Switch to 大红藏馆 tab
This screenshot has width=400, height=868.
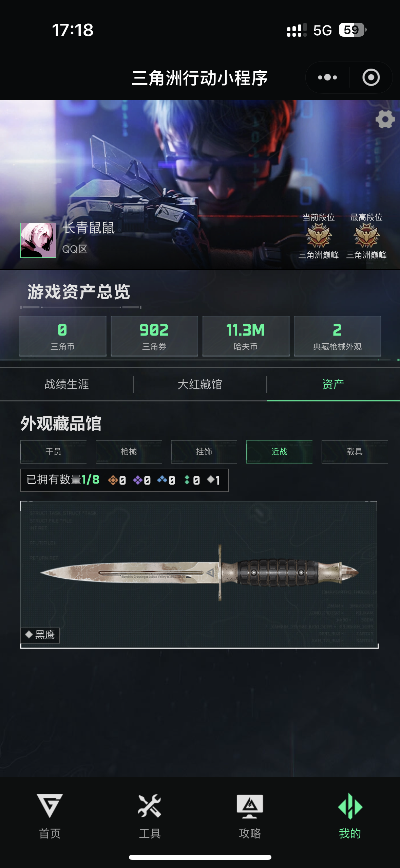pos(200,384)
